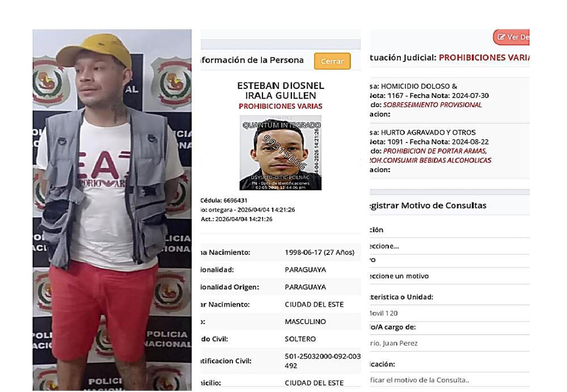Select the name Esteban Diosnel Irala Guillen
Viewport: 567px width, 392px height.
(x=281, y=90)
